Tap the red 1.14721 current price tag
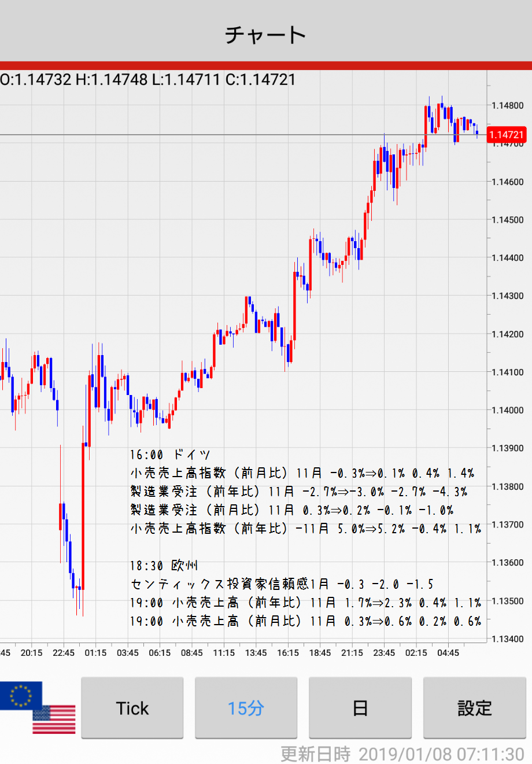 tap(507, 135)
